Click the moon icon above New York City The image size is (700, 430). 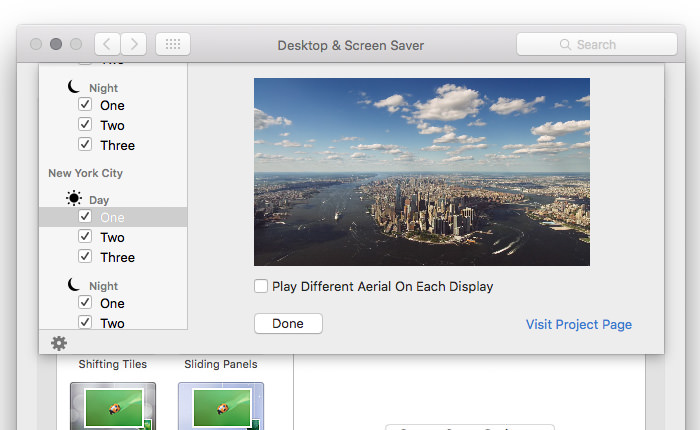(x=74, y=86)
